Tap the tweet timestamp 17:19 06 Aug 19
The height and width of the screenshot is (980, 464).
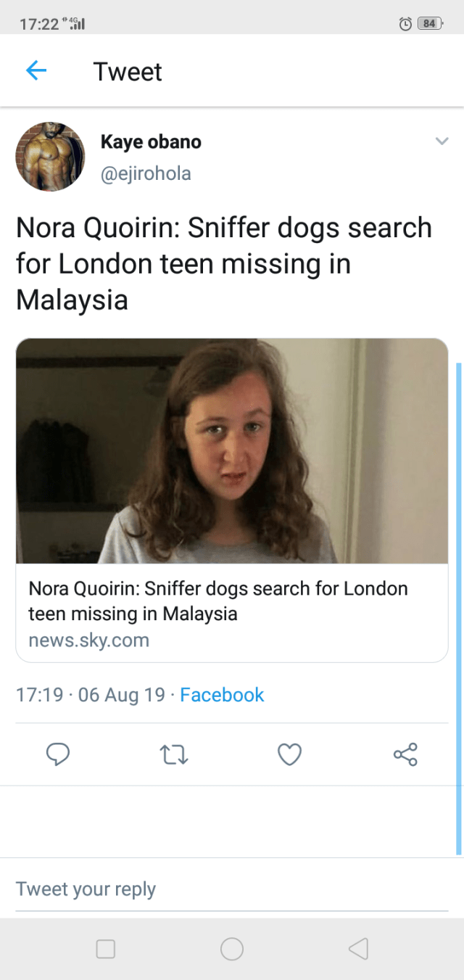[x=91, y=695]
